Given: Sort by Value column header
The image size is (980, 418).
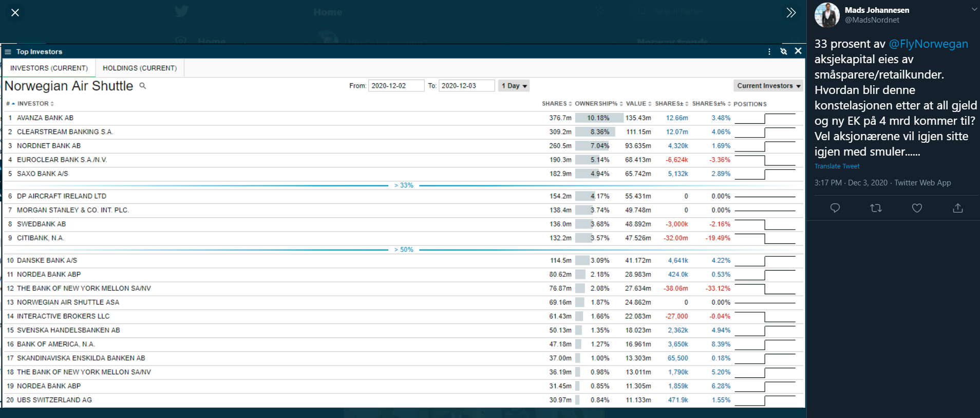Looking at the screenshot, I should 638,104.
